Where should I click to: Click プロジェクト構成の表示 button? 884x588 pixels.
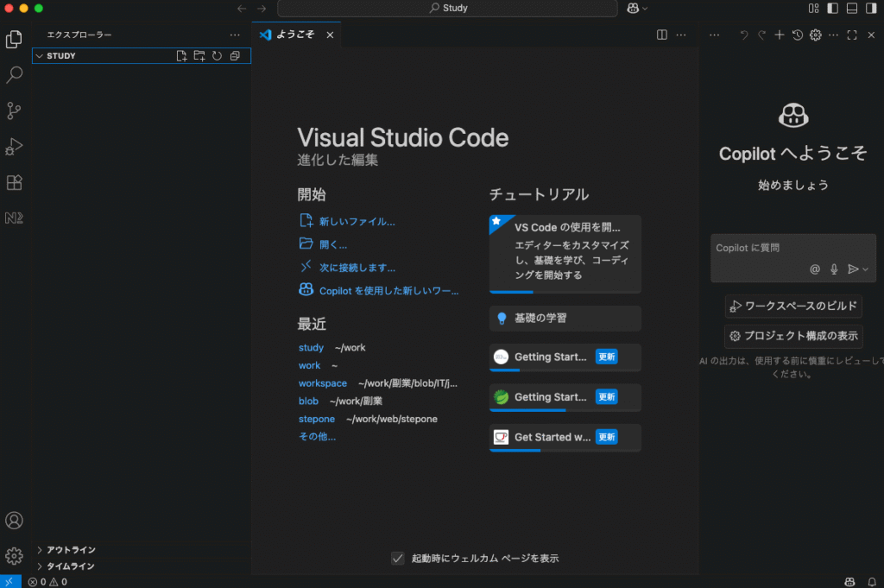pos(793,336)
